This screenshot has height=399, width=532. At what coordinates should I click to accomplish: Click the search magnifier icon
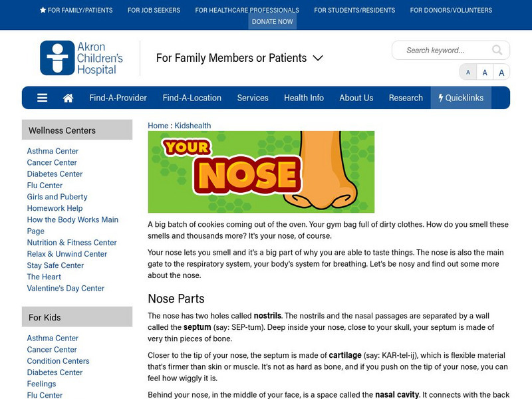(497, 50)
